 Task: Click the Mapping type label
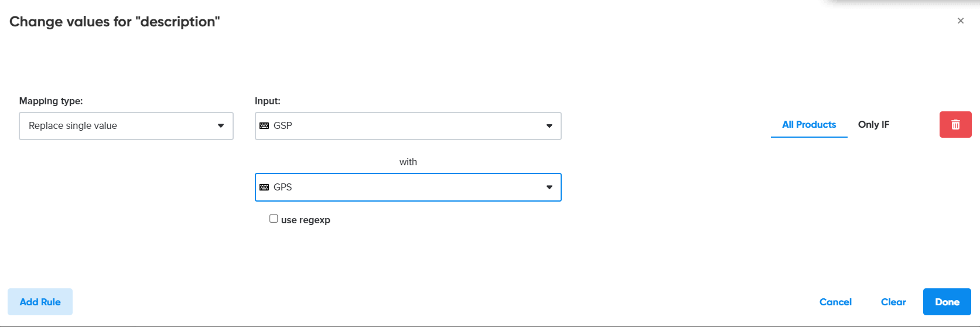[x=51, y=101]
